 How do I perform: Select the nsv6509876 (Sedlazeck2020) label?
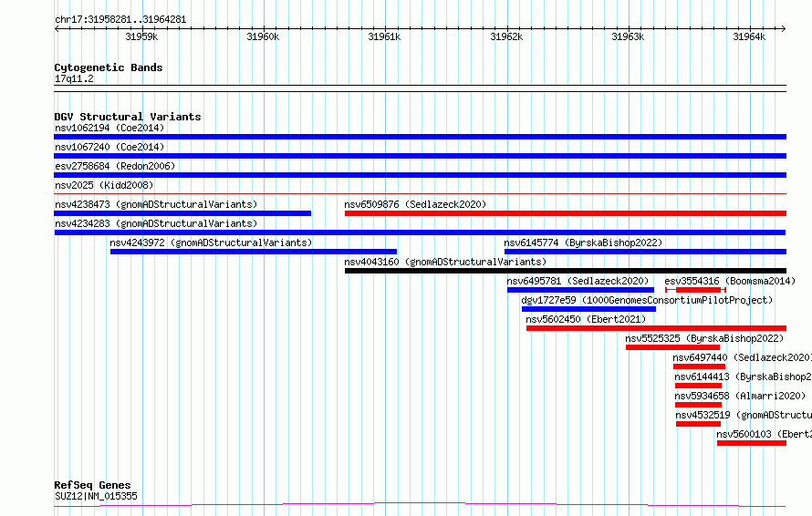[x=415, y=204]
